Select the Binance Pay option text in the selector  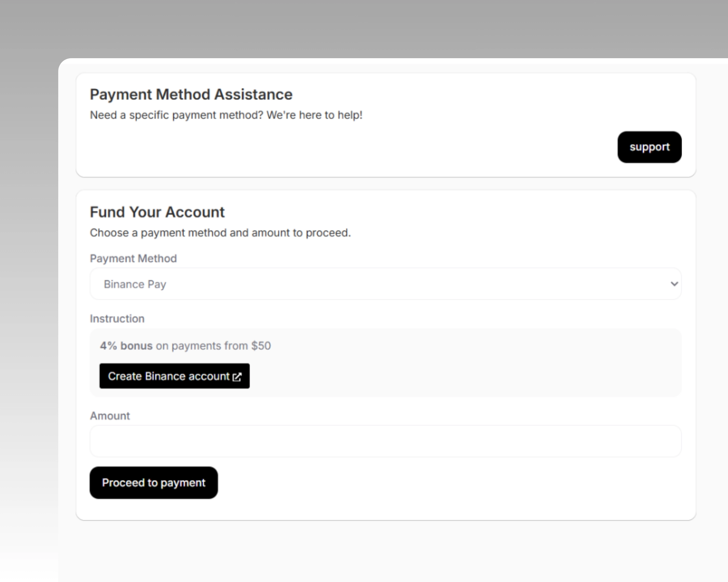point(135,284)
